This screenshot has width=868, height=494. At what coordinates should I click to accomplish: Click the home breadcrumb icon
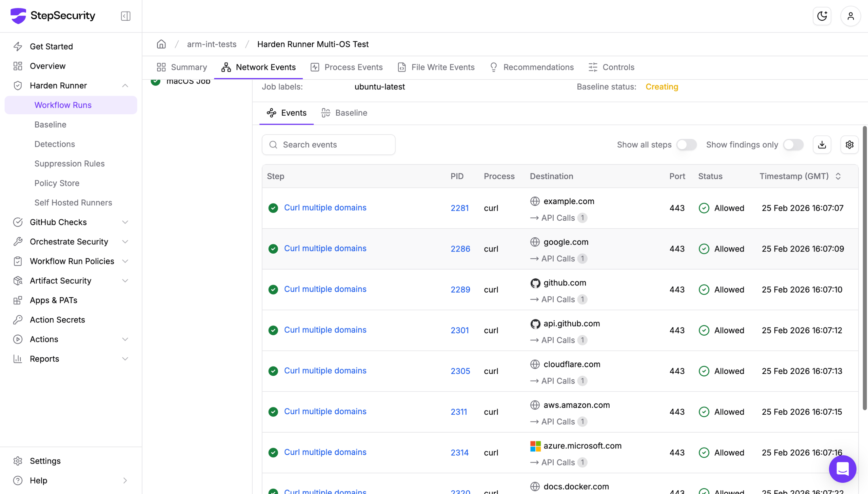pos(161,44)
